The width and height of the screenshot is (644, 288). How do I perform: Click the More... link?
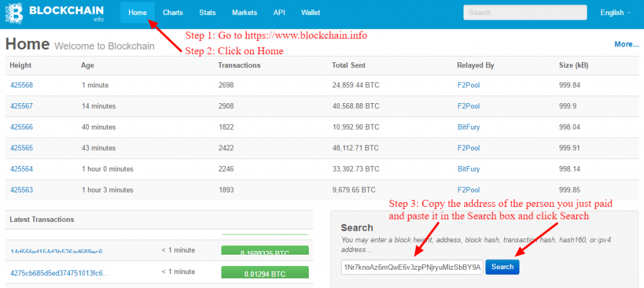point(626,44)
